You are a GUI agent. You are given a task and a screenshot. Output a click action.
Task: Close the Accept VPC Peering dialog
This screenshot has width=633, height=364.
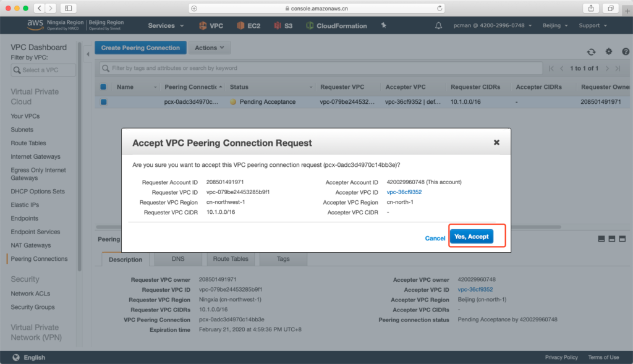(496, 143)
